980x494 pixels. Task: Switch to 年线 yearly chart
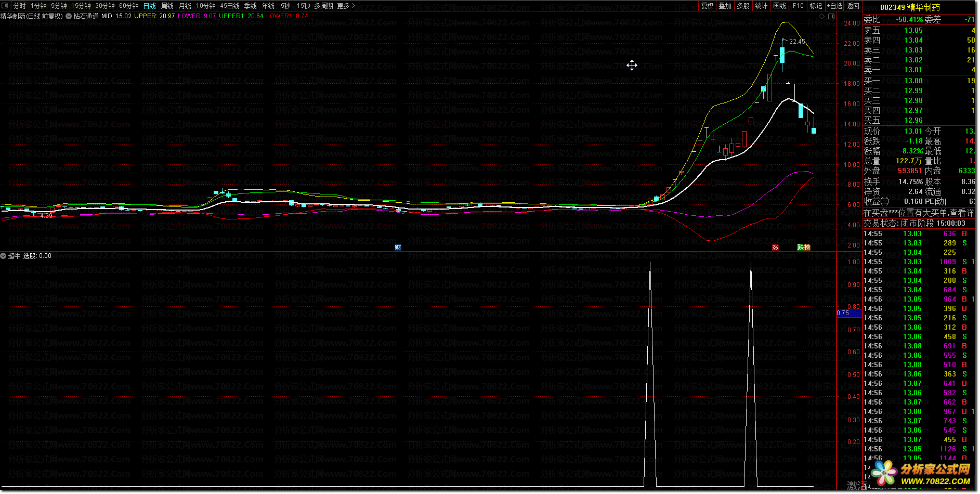coord(268,6)
